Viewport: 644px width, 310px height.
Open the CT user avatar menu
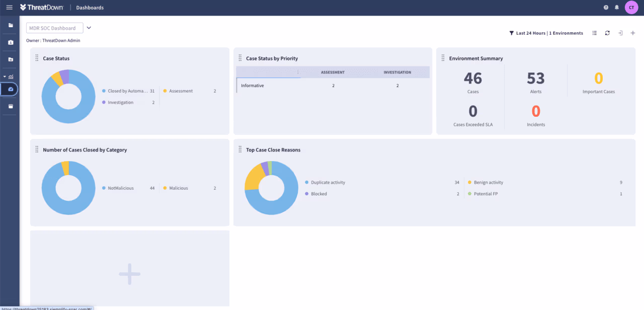pyautogui.click(x=631, y=7)
